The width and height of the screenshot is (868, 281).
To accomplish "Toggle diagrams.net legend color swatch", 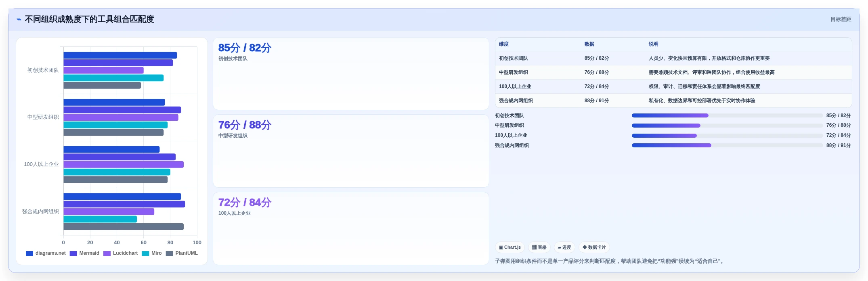I will tap(29, 254).
